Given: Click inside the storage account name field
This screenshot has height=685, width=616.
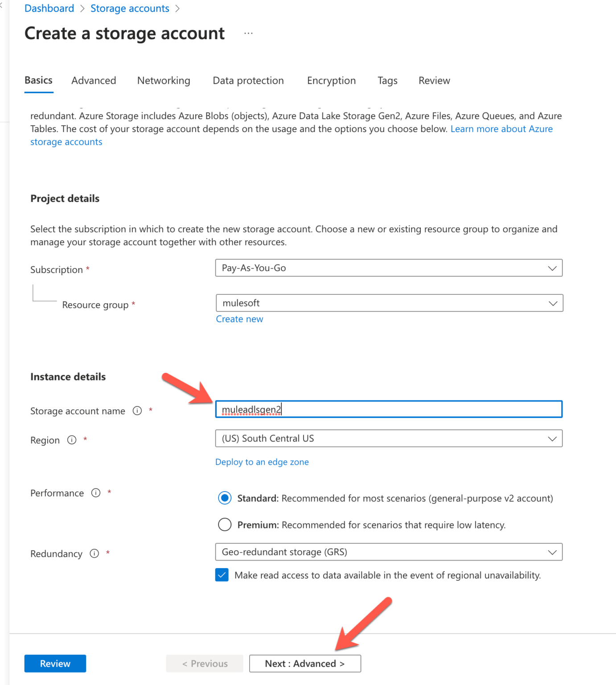Looking at the screenshot, I should [388, 409].
